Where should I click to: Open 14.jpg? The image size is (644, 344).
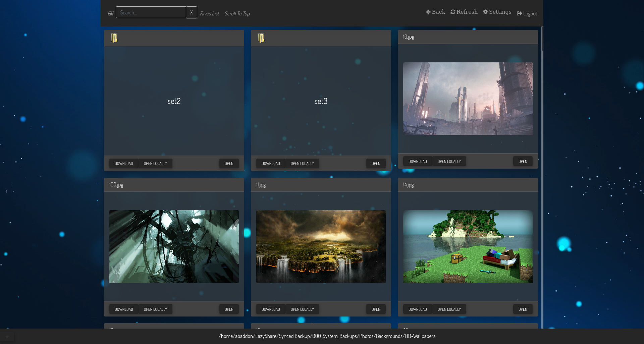click(x=523, y=309)
